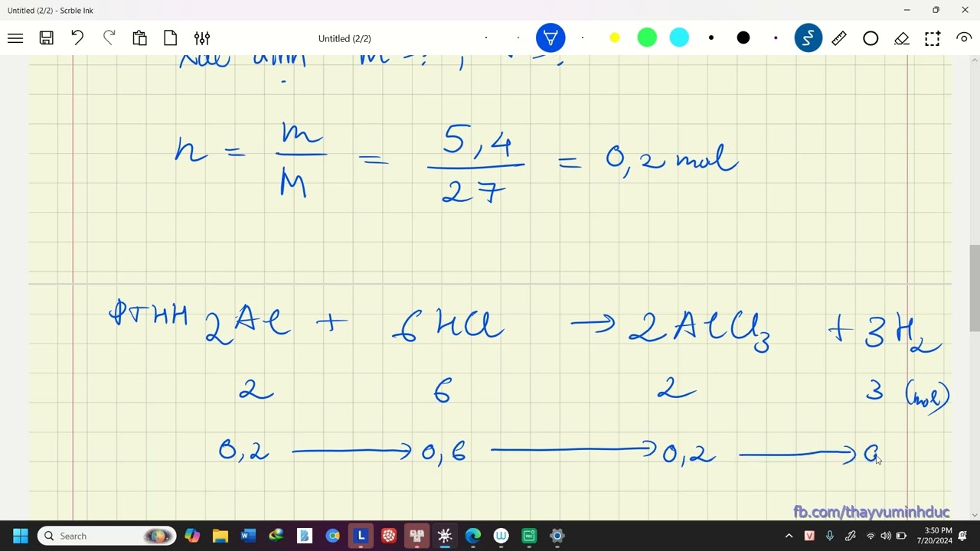Select the eraser tool
Image resolution: width=980 pixels, height=551 pixels.
pyautogui.click(x=902, y=38)
